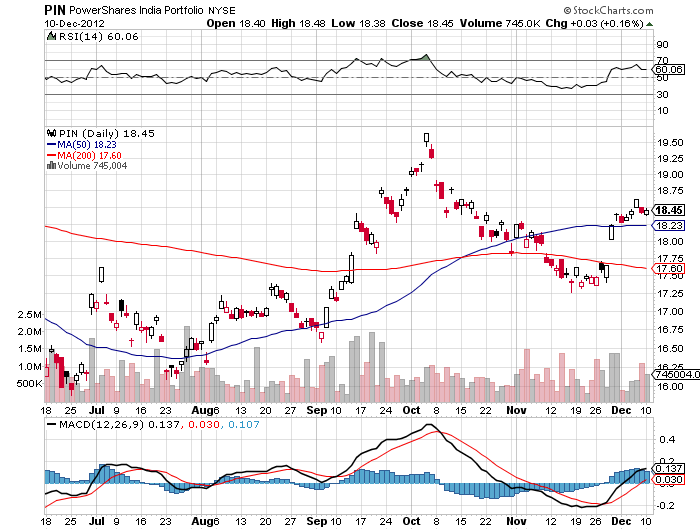Click the boxed 0.137 MACD value tag
Image resolution: width=700 pixels, height=530 pixels.
[668, 468]
